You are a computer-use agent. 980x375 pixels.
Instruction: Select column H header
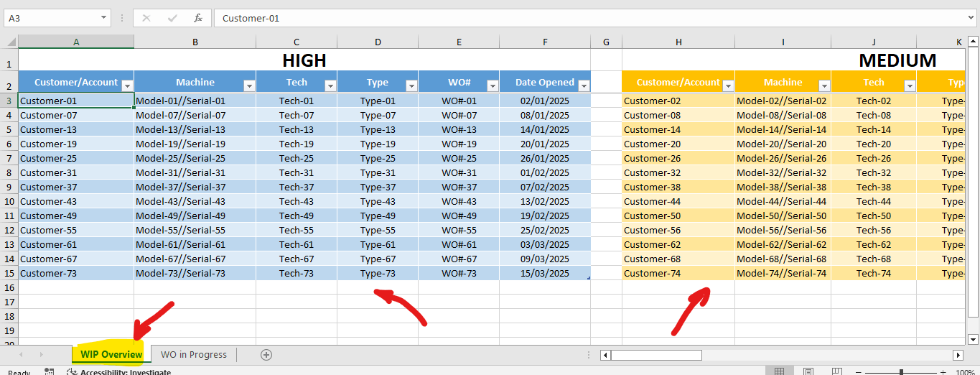coord(678,42)
